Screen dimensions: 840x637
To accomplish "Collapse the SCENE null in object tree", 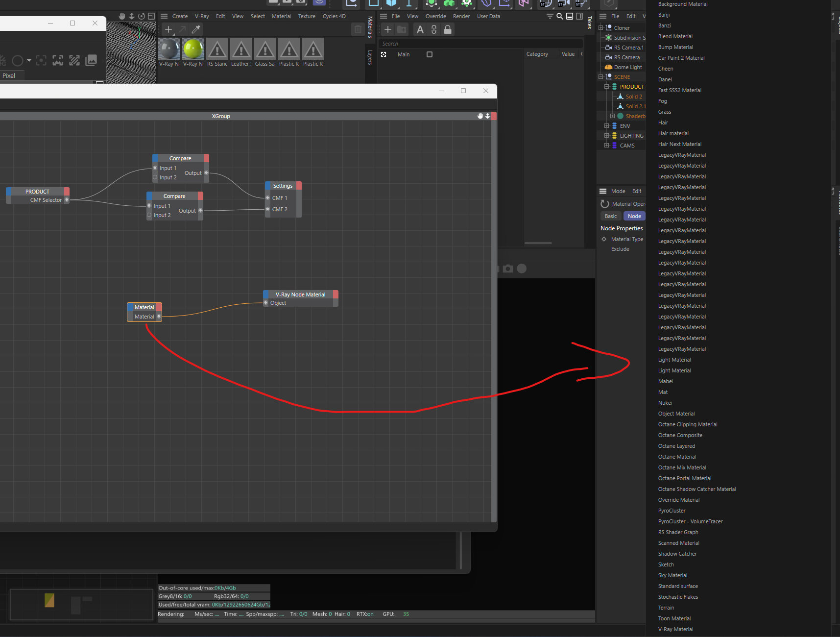I will click(601, 77).
